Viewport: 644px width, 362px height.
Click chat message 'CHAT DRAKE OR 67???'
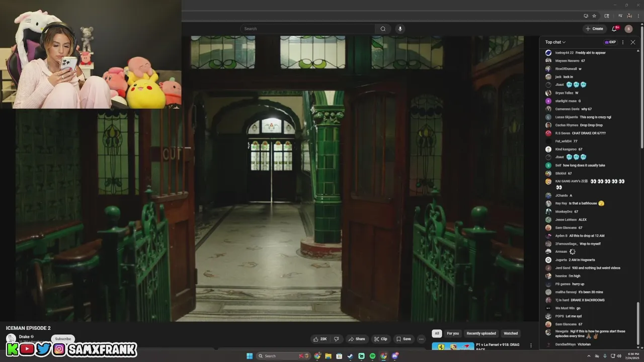[589, 133]
